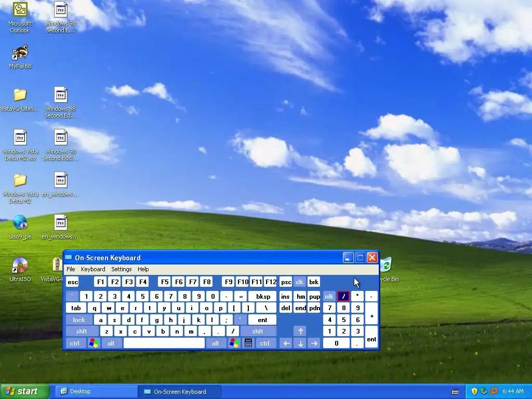The width and height of the screenshot is (532, 399).
Task: Switch to the Desktop taskbar button
Action: (x=96, y=392)
